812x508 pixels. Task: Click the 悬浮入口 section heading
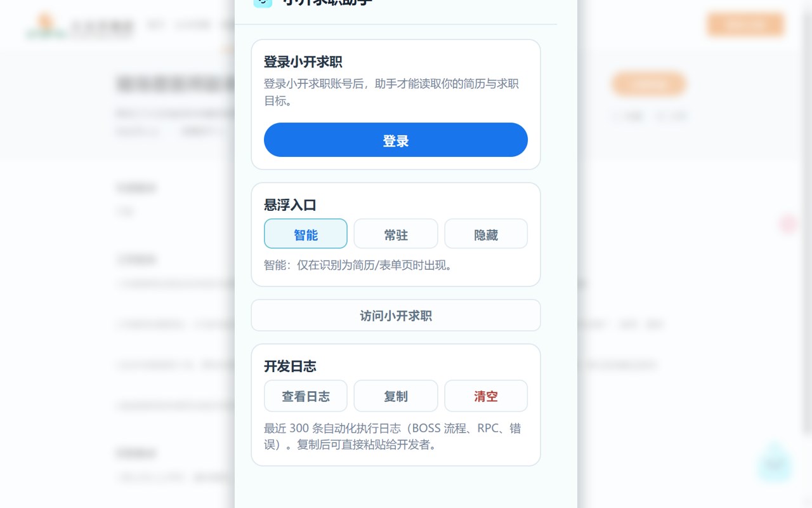[290, 205]
